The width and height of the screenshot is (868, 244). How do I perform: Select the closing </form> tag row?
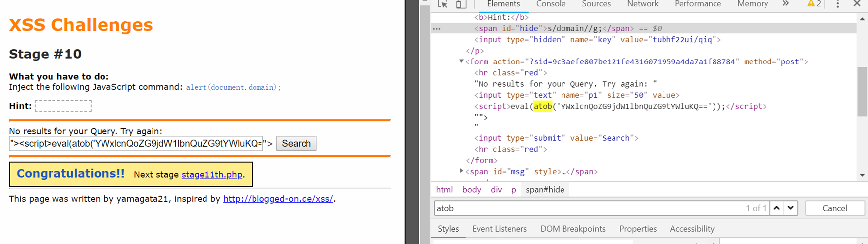point(482,160)
